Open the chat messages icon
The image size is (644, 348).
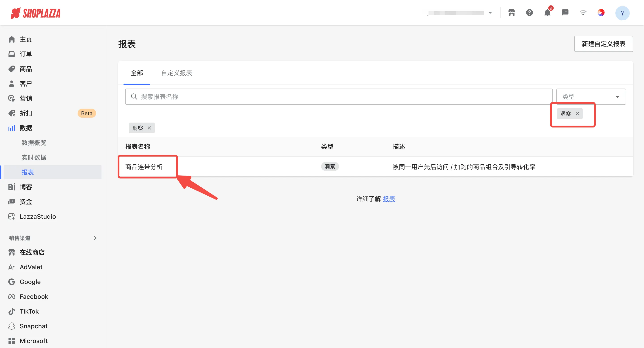click(565, 13)
